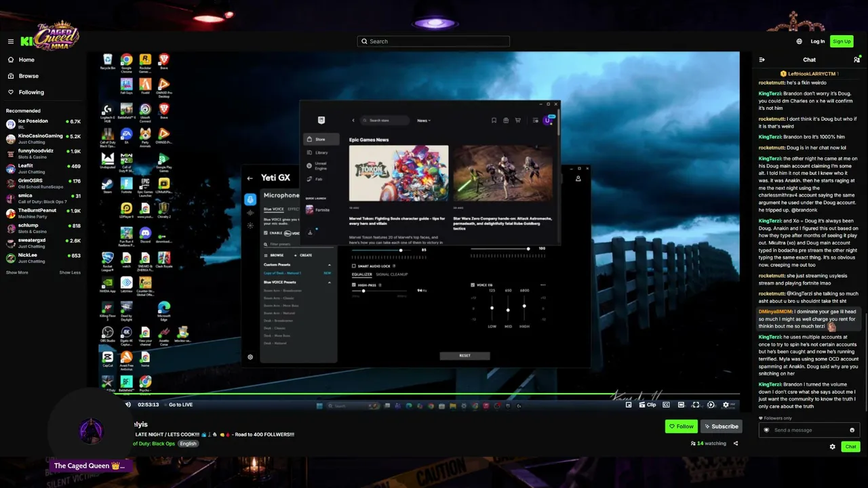Open the Kick language globe icon
The width and height of the screenshot is (868, 488).
click(x=800, y=41)
